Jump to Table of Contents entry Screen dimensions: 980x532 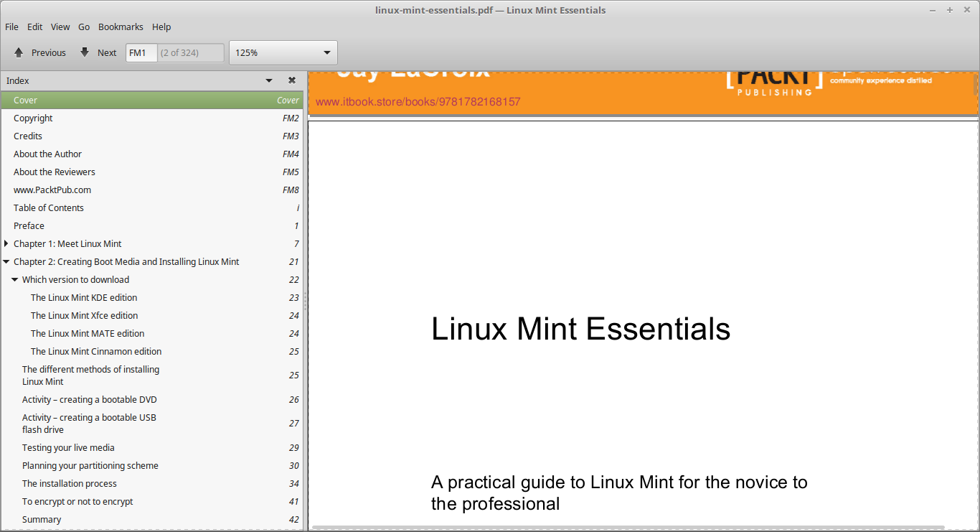pyautogui.click(x=152, y=207)
